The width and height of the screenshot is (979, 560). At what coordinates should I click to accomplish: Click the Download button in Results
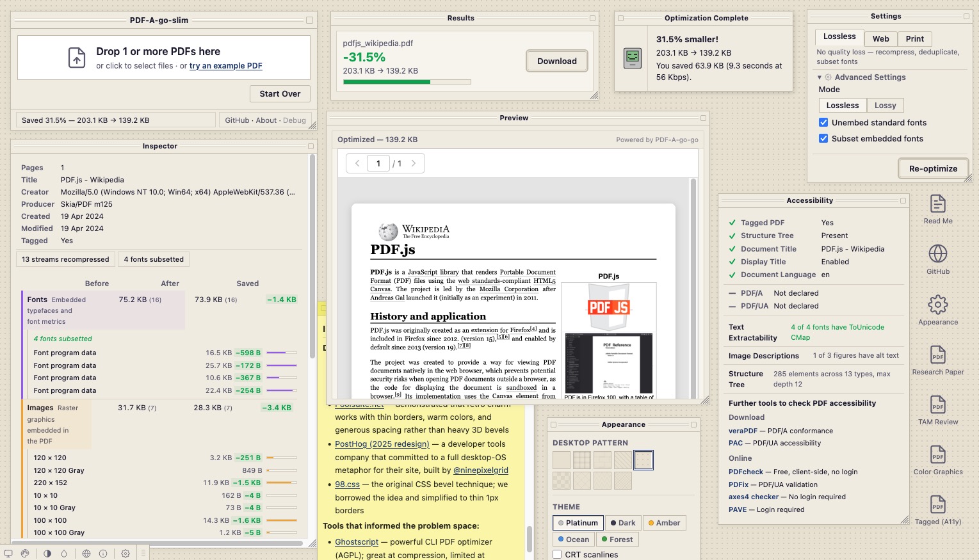[x=557, y=61]
